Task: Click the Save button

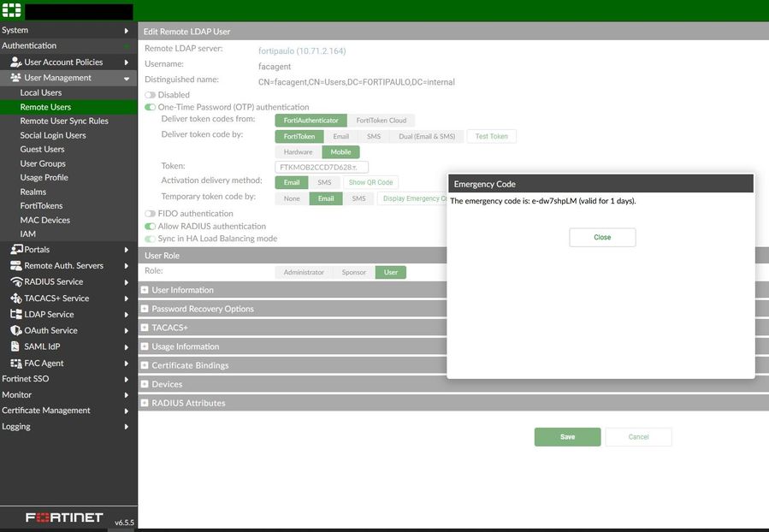Action: click(567, 437)
